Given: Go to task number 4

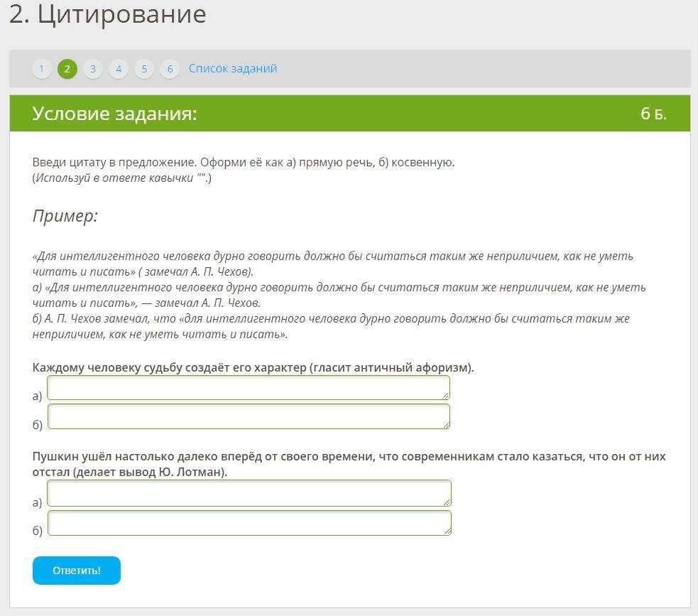Looking at the screenshot, I should [119, 69].
